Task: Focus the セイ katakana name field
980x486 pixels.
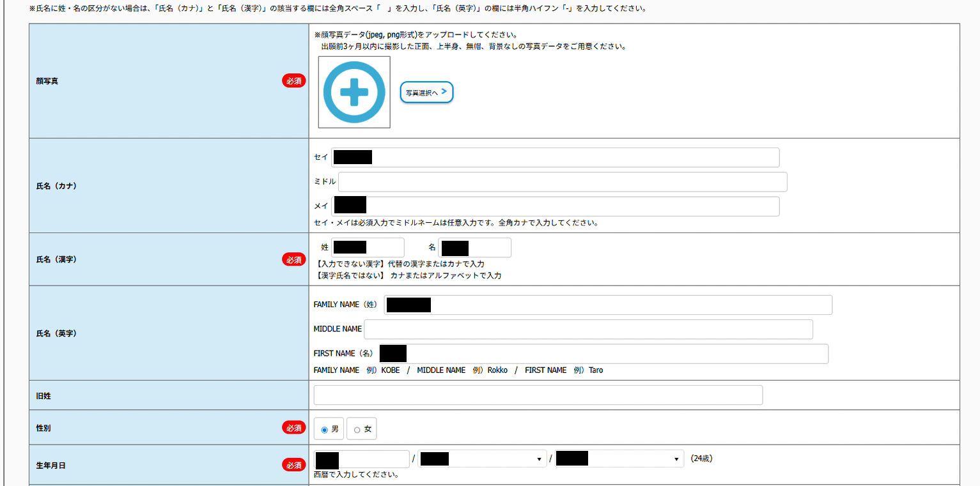Action: click(555, 158)
